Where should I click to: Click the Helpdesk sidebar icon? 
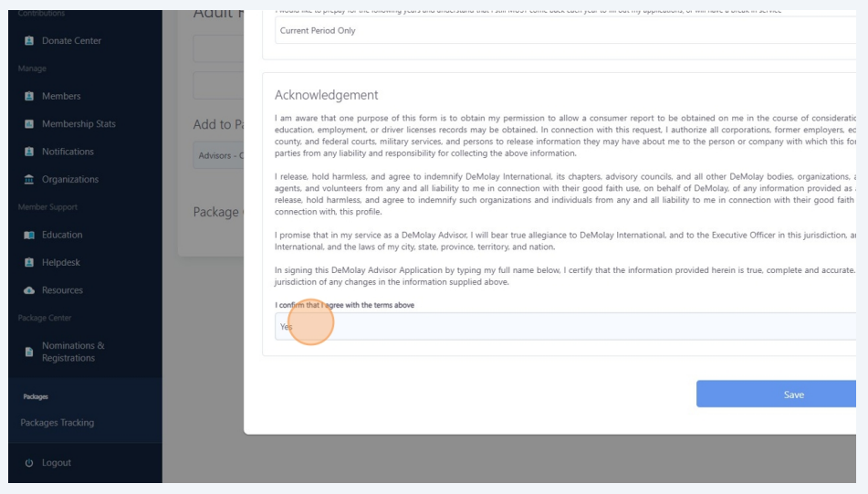[x=29, y=262]
